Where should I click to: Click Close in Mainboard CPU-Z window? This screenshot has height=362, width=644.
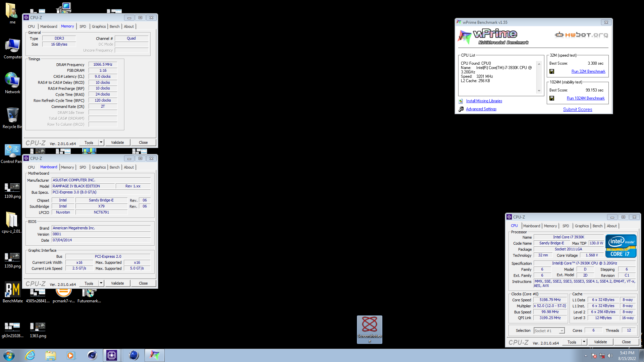click(143, 283)
